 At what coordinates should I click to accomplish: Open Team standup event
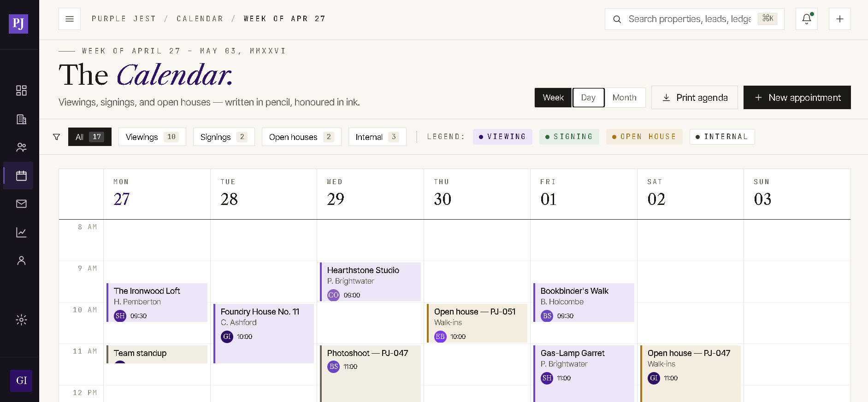tap(157, 354)
